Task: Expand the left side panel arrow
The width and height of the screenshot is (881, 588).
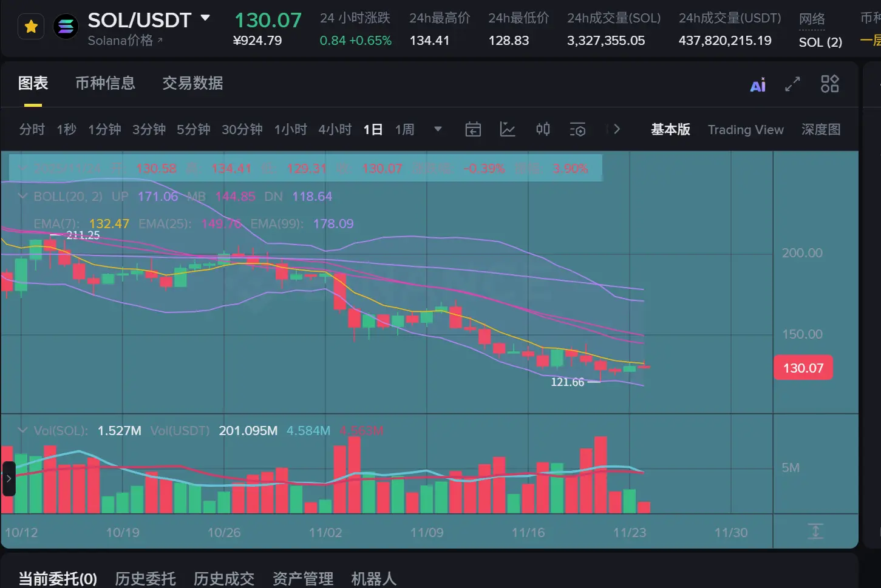Action: [x=9, y=479]
